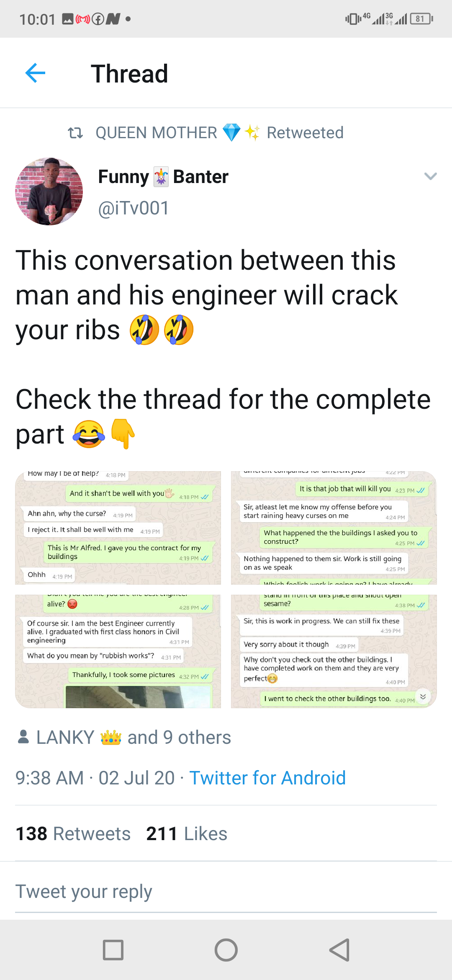Open the Twitter for Android link
The image size is (452, 980).
(267, 778)
